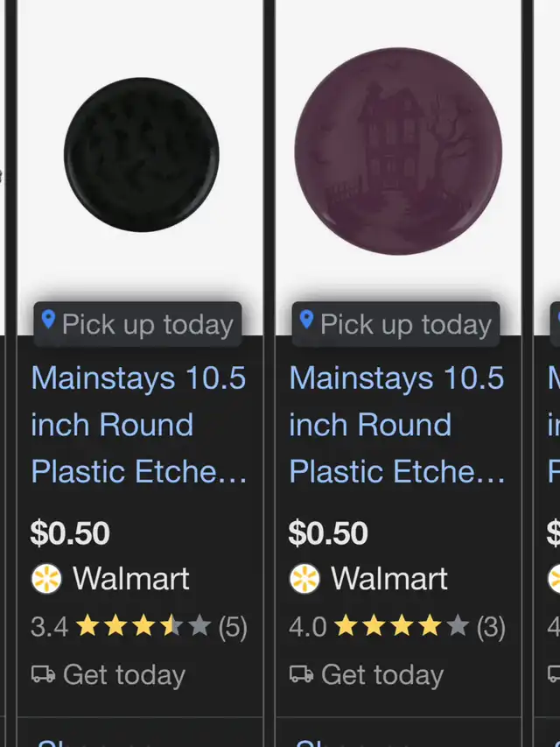
Task: Click the star rating beside the 3.4 score
Action: tap(143, 626)
